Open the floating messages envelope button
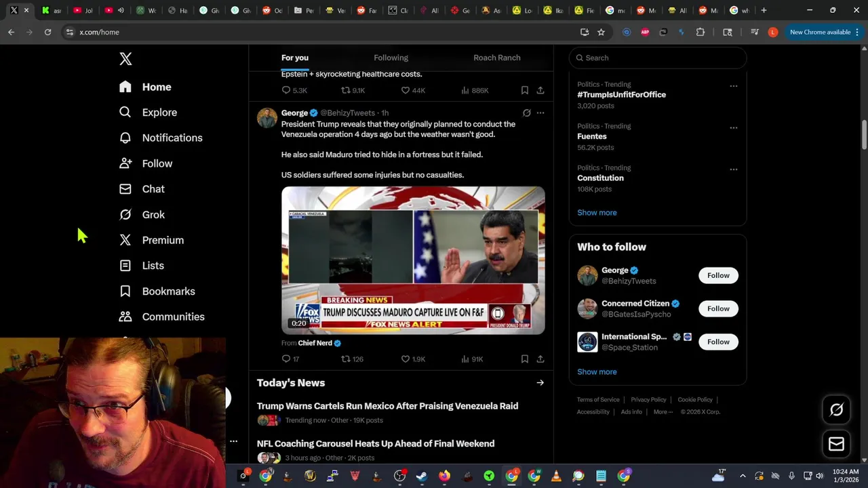The height and width of the screenshot is (488, 868). (x=836, y=444)
